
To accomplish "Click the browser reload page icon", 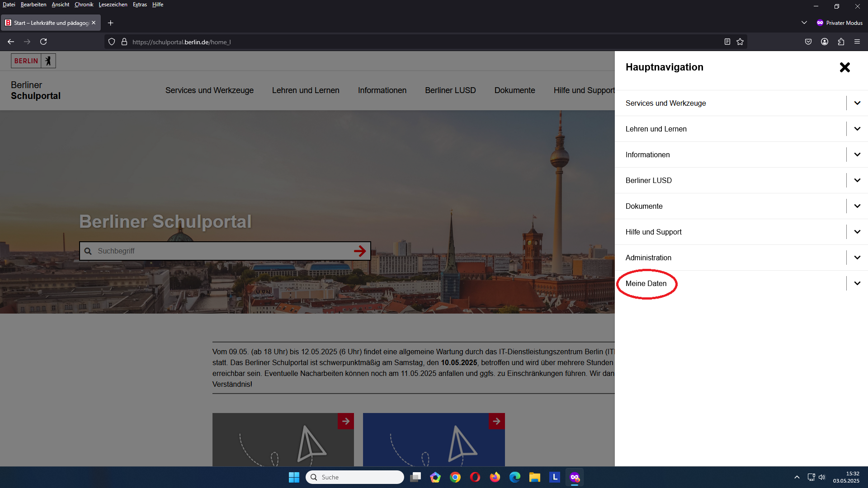I will click(x=43, y=42).
